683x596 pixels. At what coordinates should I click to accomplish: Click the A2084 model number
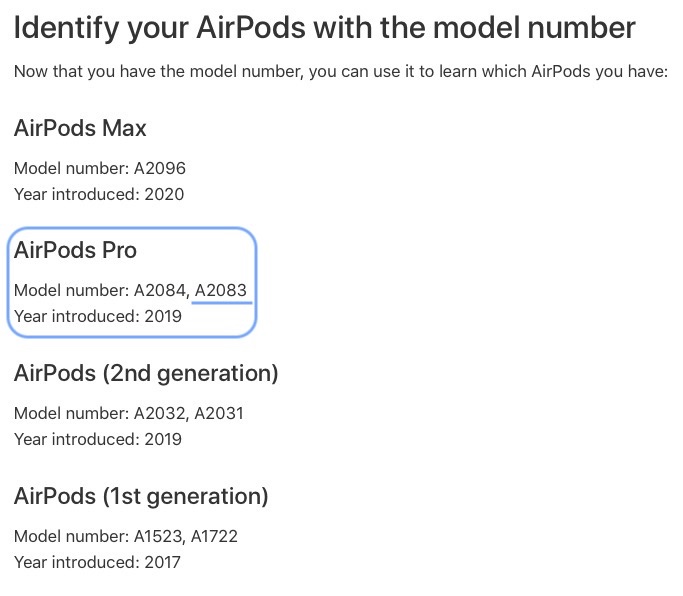(160, 291)
